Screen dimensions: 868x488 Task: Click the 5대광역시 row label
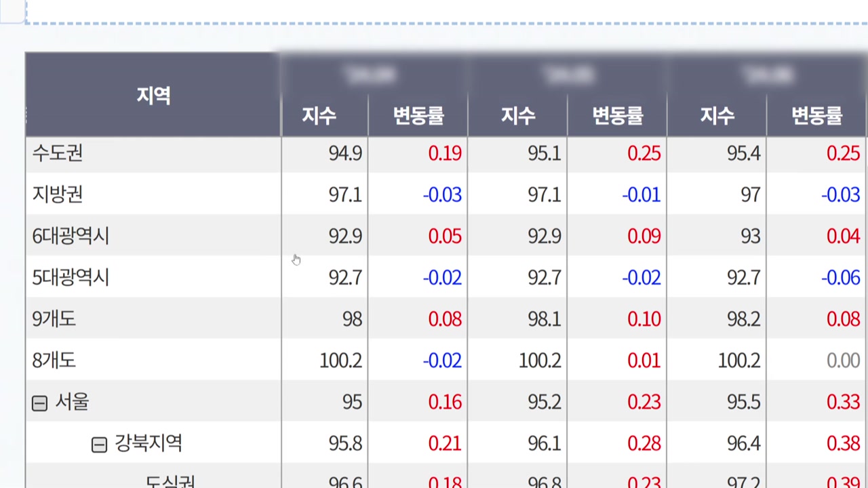(x=71, y=277)
